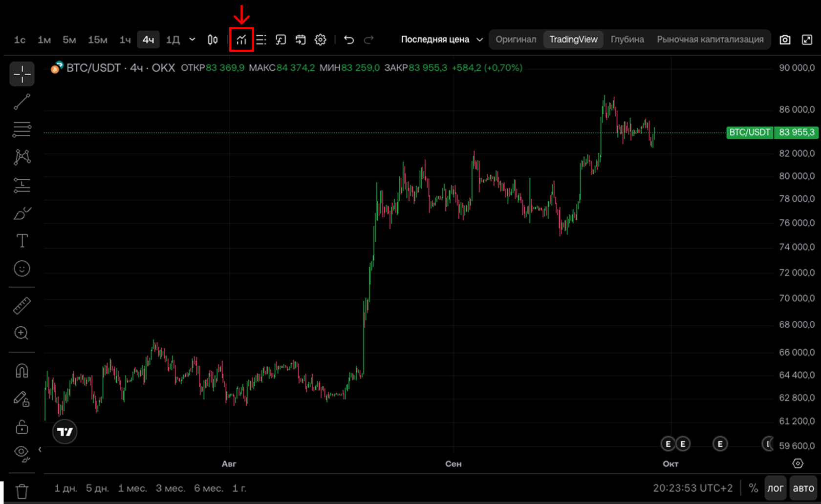Open the 'Глубина' depth tab
The width and height of the screenshot is (821, 504).
(627, 40)
